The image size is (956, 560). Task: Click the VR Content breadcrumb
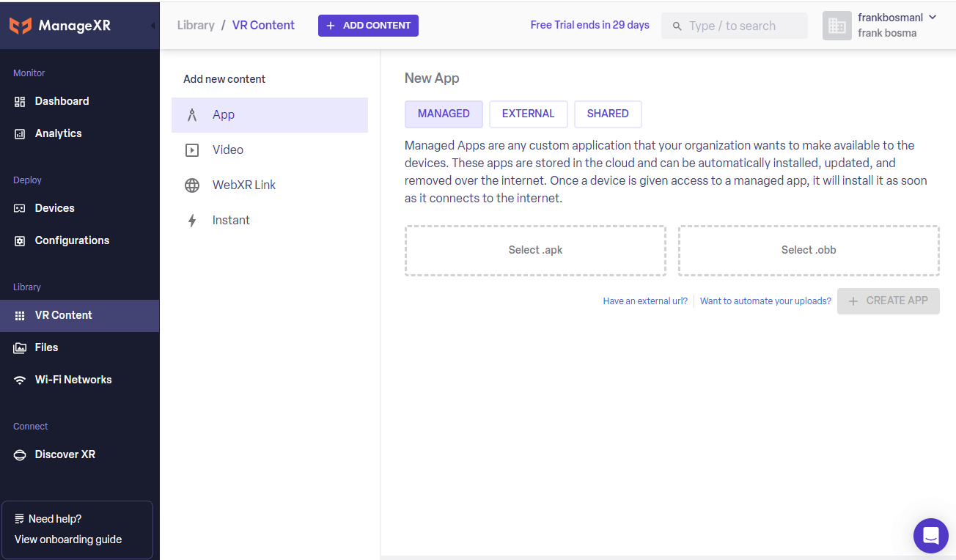pos(263,26)
